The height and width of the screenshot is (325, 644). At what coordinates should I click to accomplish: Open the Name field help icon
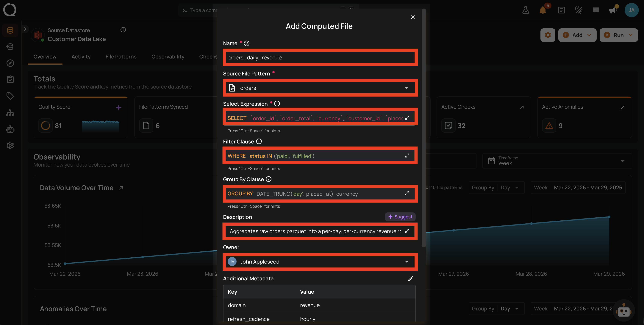(x=246, y=44)
